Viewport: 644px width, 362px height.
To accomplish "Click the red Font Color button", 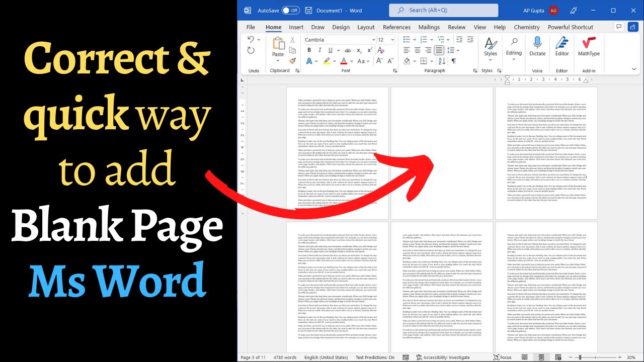I will coord(344,61).
